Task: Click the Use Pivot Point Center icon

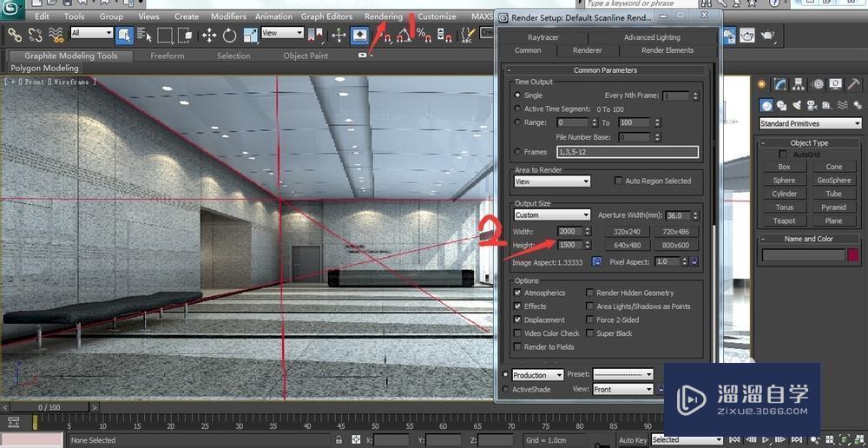Action: coord(316,36)
